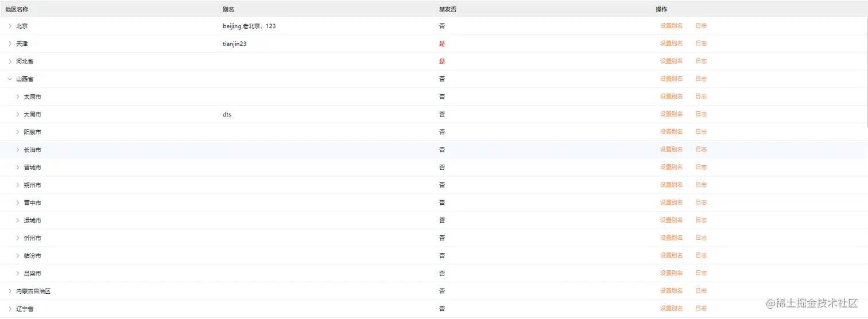Expand the 辽宁省 chevron
868x319 pixels.
[10, 309]
